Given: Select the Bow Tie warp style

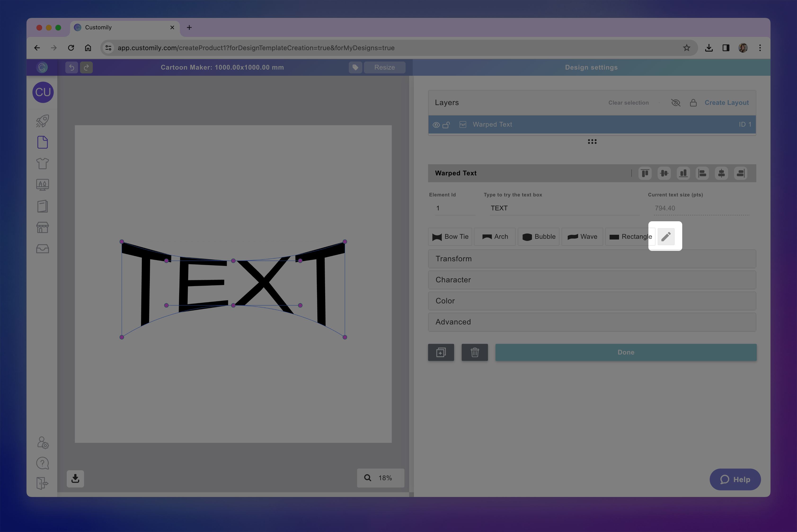Looking at the screenshot, I should 450,236.
